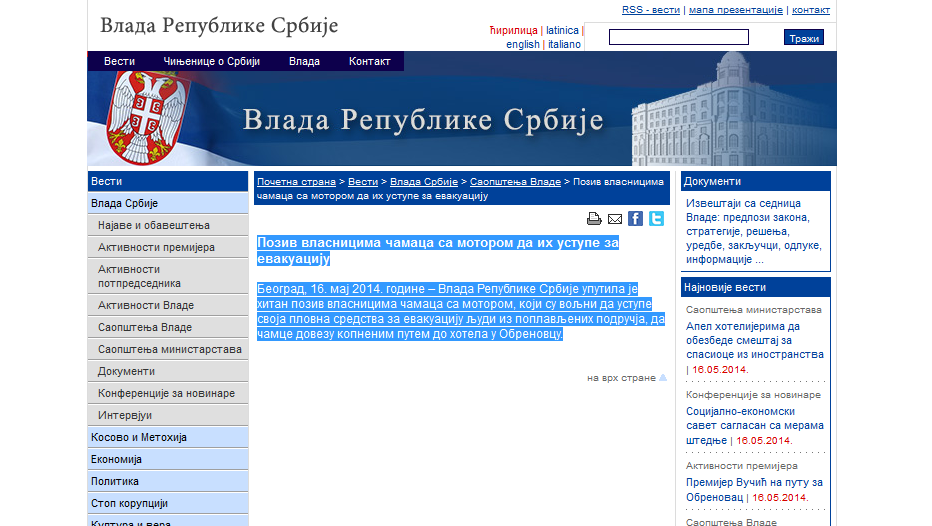This screenshot has width=932, height=526.
Task: Click the Serbian coat of arms
Action: [x=146, y=118]
